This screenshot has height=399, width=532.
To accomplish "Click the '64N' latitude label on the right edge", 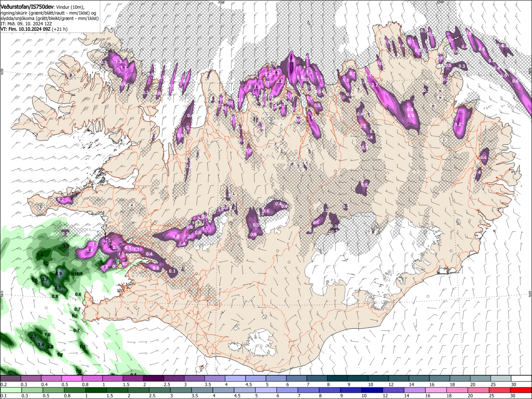I will pos(530,294).
